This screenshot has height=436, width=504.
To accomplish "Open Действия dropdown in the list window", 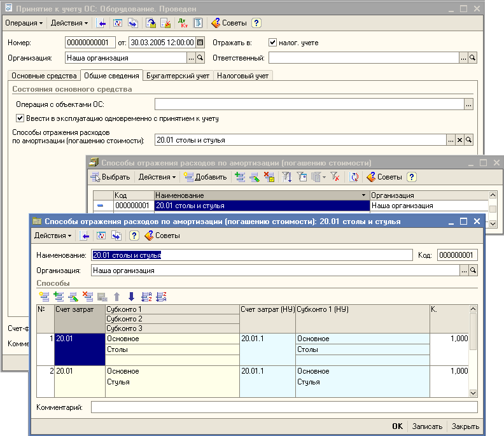I will [x=157, y=177].
